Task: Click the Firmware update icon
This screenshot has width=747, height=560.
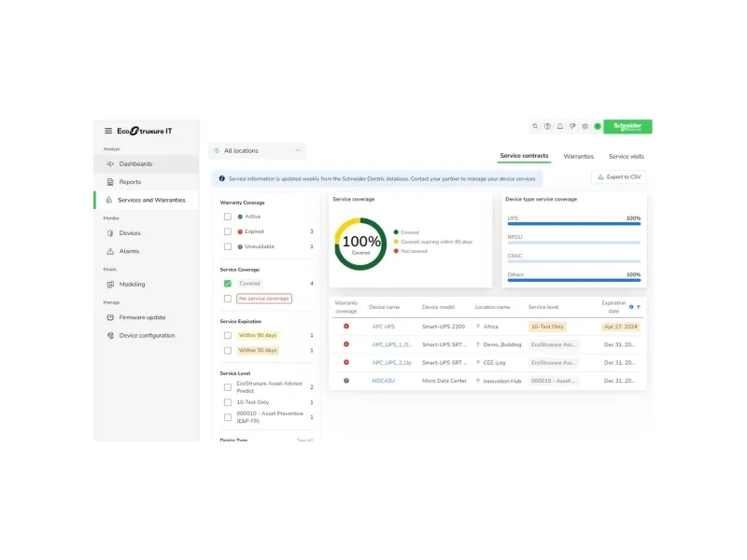Action: coord(110,317)
